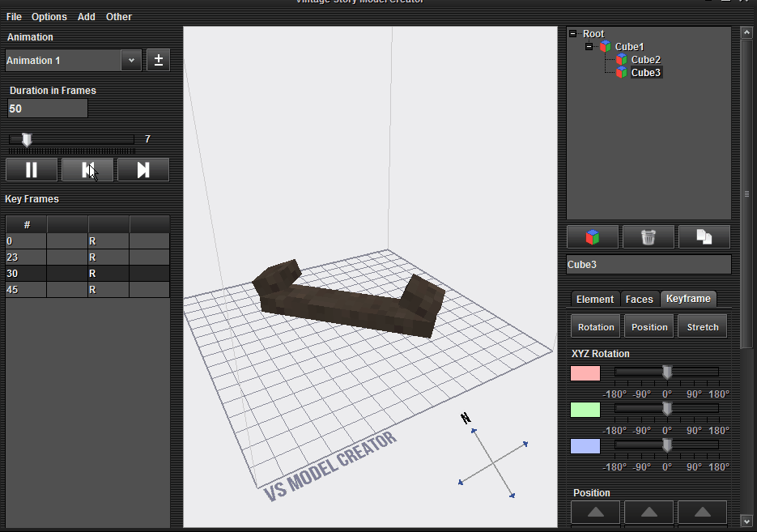Viewport: 757px width, 532px height.
Task: Select Cube2 in the element tree
Action: tap(645, 60)
